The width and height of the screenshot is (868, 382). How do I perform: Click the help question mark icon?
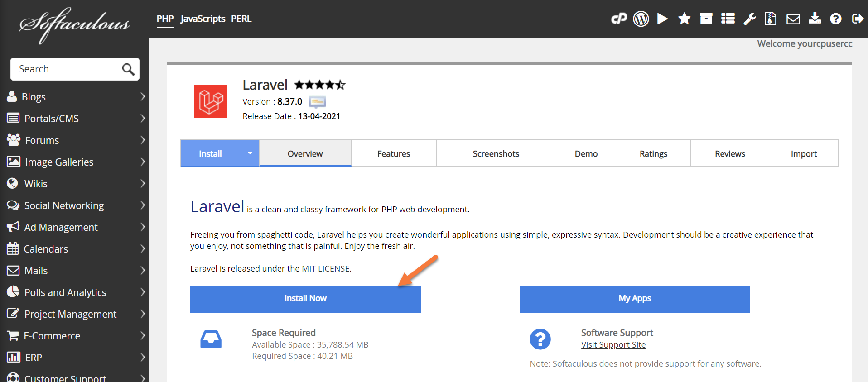tap(835, 19)
